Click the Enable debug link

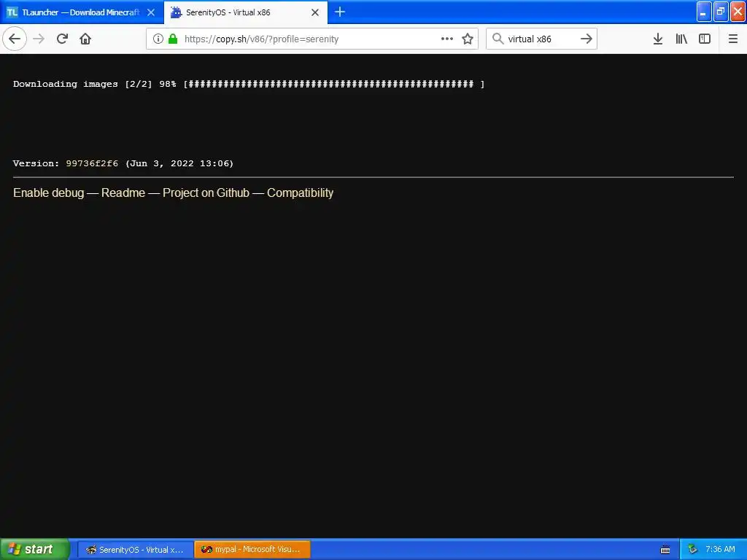click(x=49, y=192)
